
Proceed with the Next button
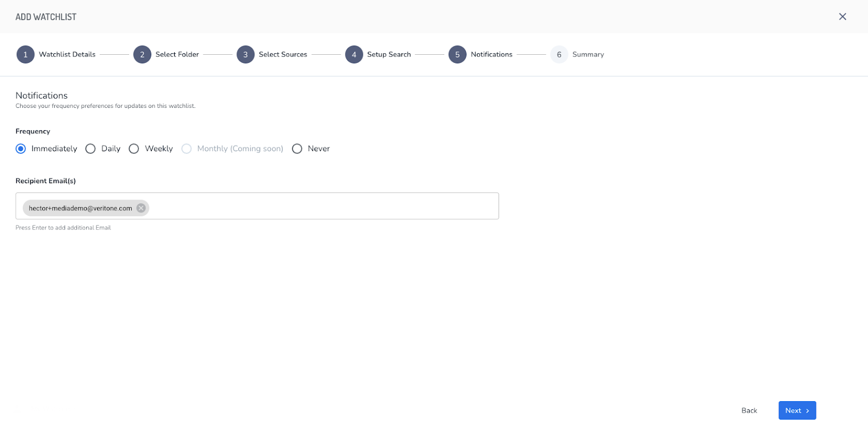tap(797, 410)
